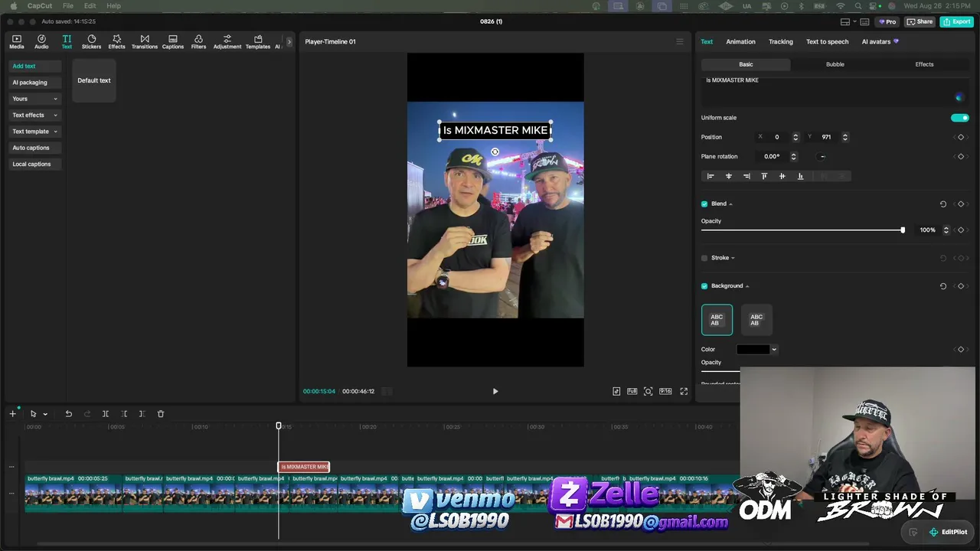
Task: Click the Opacity slider handle
Action: click(903, 230)
